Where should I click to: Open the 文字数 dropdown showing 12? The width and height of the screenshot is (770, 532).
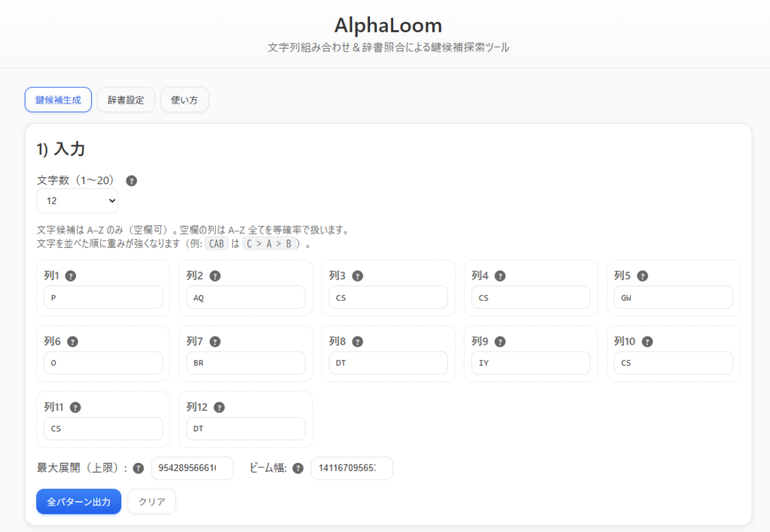tap(77, 201)
